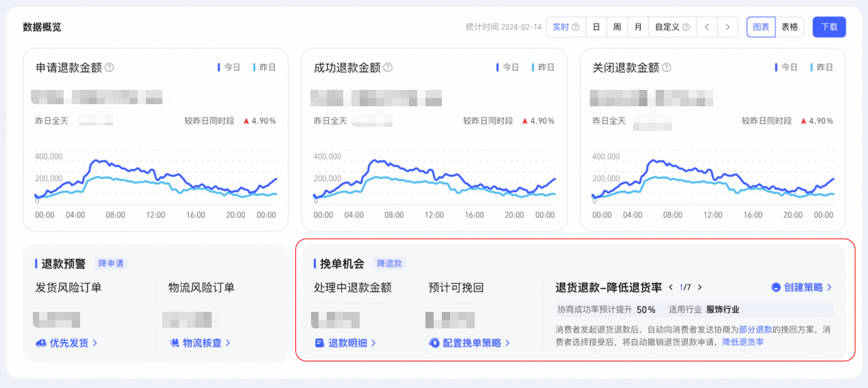Click the icon beside 创建策略
The image size is (868, 388).
[776, 287]
